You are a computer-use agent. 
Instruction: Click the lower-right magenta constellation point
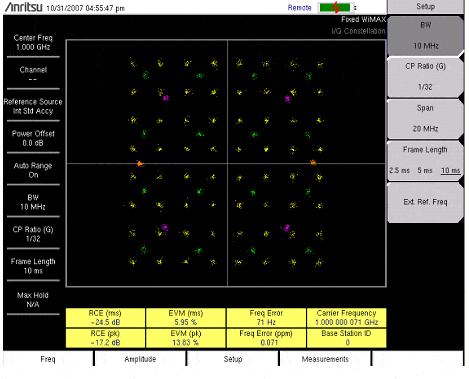click(x=286, y=228)
